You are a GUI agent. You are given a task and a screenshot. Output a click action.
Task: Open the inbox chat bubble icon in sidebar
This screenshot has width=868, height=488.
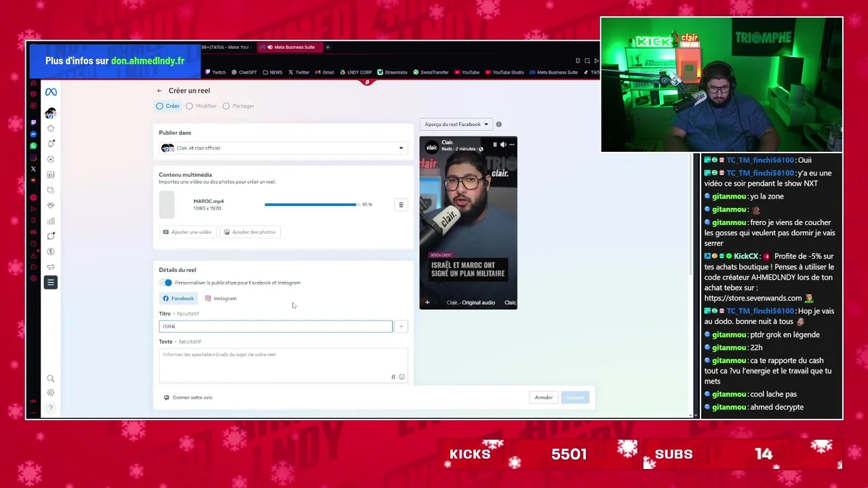(51, 236)
